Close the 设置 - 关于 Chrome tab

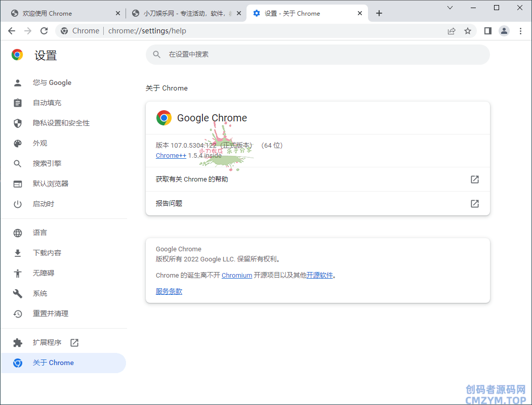tap(360, 13)
